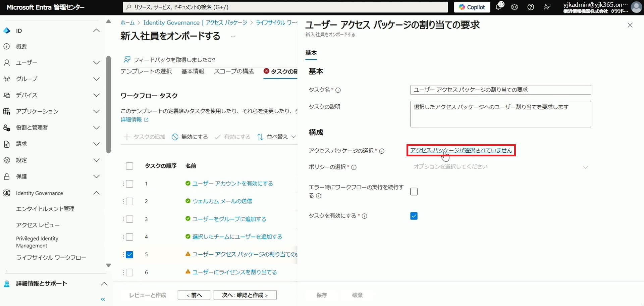Click the < 前へ button
The image size is (644, 306).
pos(194,295)
